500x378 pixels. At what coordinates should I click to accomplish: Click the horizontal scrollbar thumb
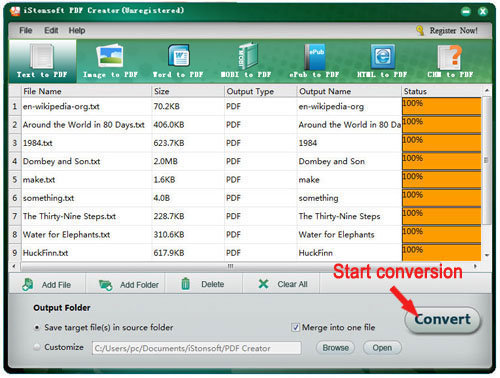[x=230, y=266]
